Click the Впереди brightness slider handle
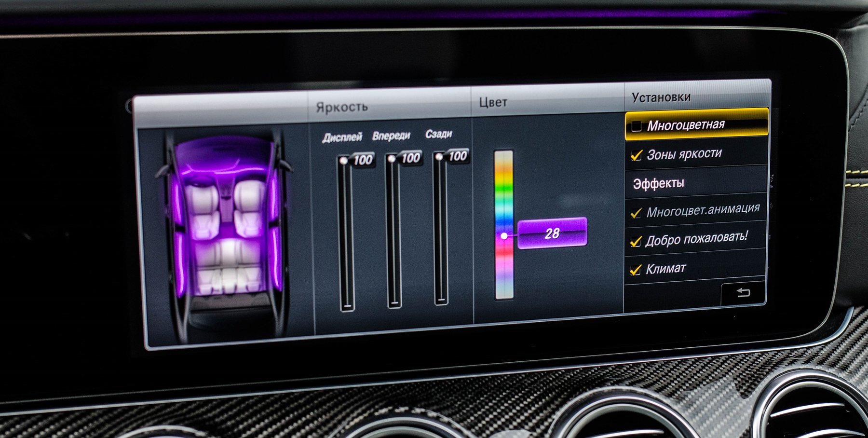868x438 pixels. pyautogui.click(x=392, y=158)
